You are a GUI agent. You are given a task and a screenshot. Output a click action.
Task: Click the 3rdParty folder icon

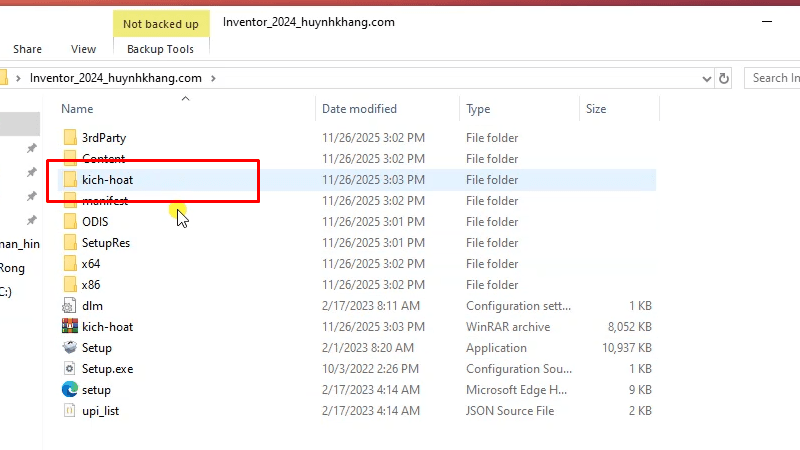(70, 138)
